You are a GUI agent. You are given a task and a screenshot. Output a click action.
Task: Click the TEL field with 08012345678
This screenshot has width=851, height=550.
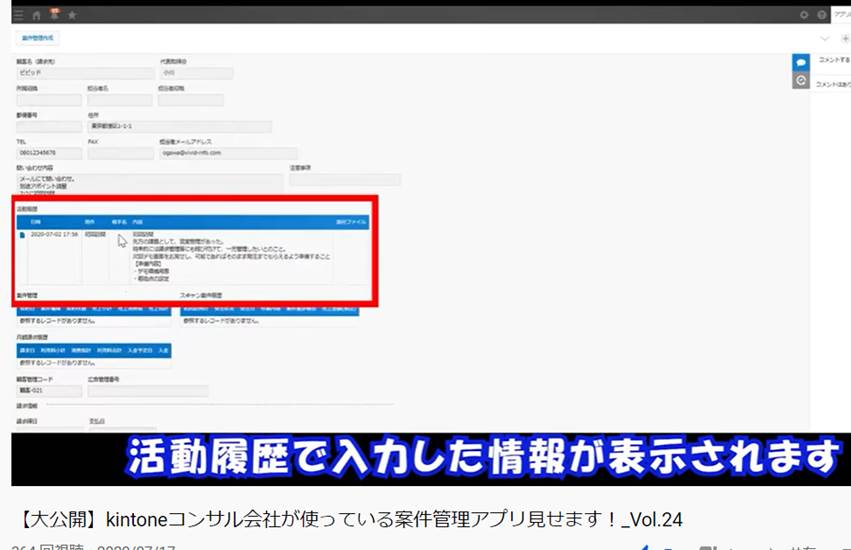[x=49, y=153]
